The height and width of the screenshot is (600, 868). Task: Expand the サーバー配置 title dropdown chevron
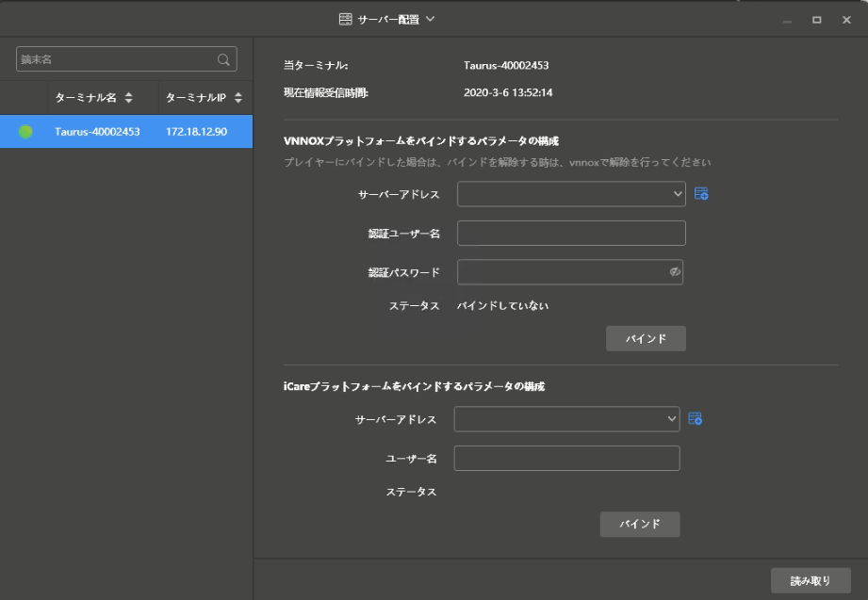click(x=431, y=19)
